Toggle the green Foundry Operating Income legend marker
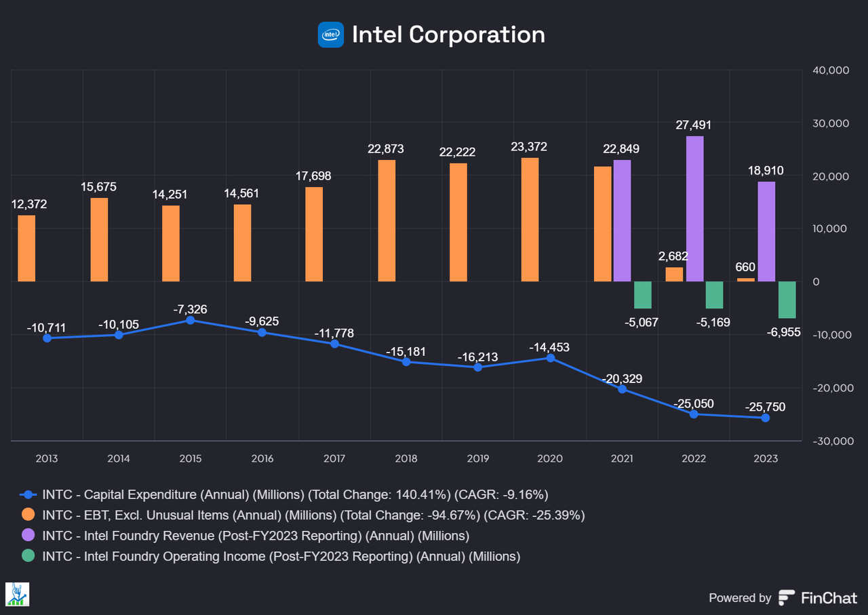The image size is (868, 615). pos(28,556)
